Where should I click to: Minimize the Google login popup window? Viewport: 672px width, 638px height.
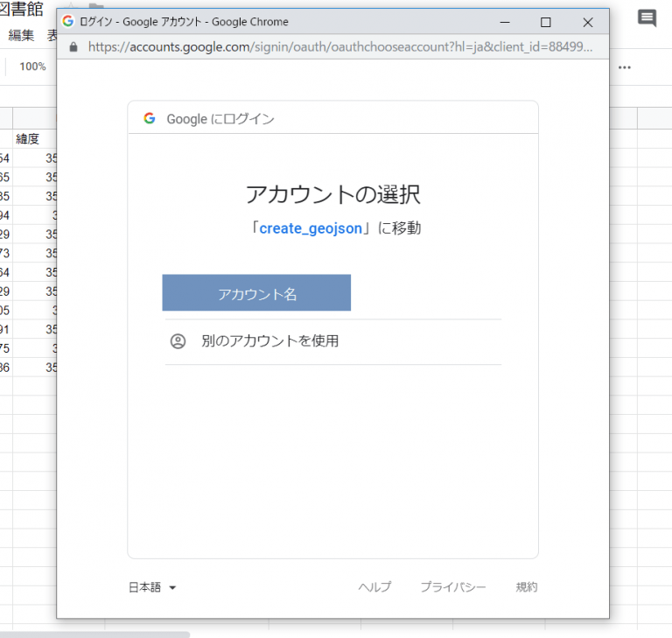click(505, 22)
